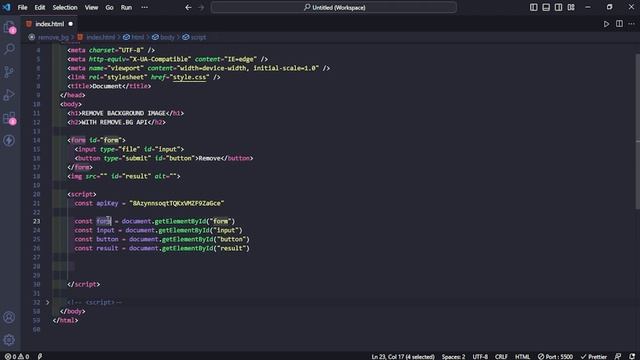Open the Explorer view in activity bar
Image resolution: width=640 pixels, height=360 pixels.
pyautogui.click(x=9, y=27)
